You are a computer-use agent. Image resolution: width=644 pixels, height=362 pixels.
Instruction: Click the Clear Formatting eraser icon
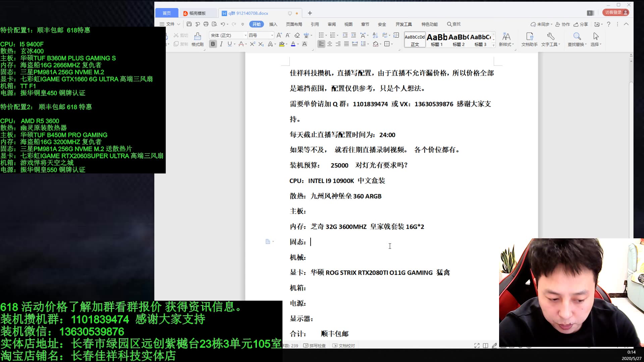click(x=297, y=35)
